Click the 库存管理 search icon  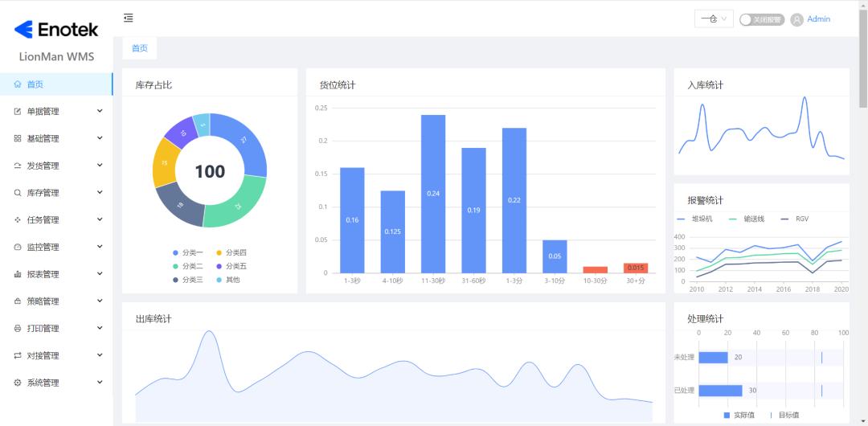tap(18, 193)
